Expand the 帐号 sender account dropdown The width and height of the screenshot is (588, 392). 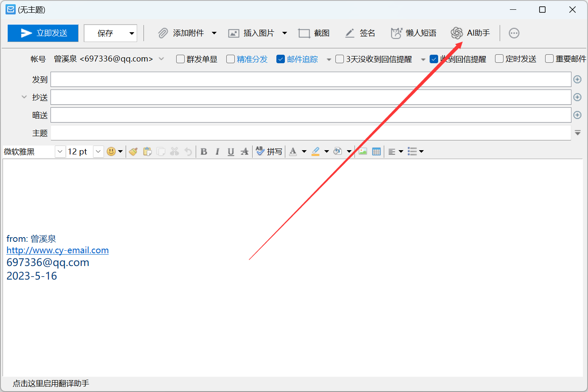161,59
